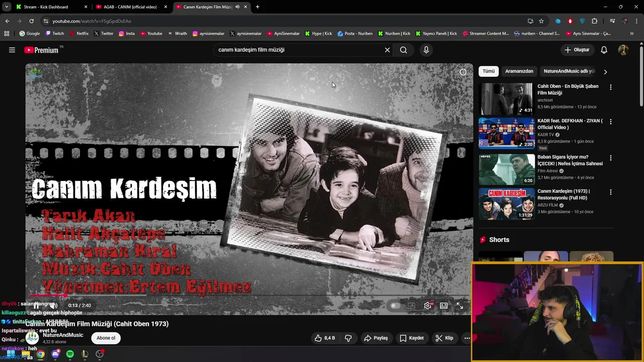Click the Abone ol subscribe button

(106, 338)
